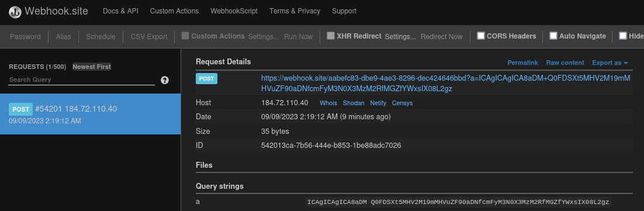Open the Raw content link
Screen dimensions: 644x211
click(565, 63)
